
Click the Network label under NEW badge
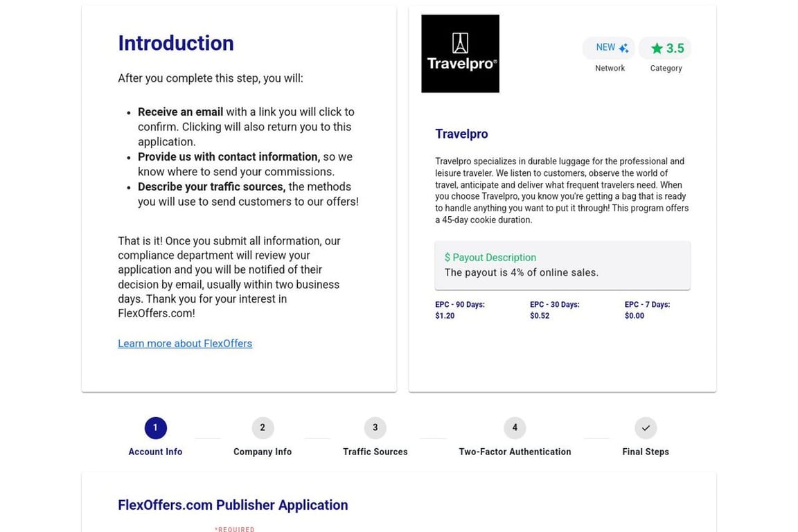(x=610, y=68)
